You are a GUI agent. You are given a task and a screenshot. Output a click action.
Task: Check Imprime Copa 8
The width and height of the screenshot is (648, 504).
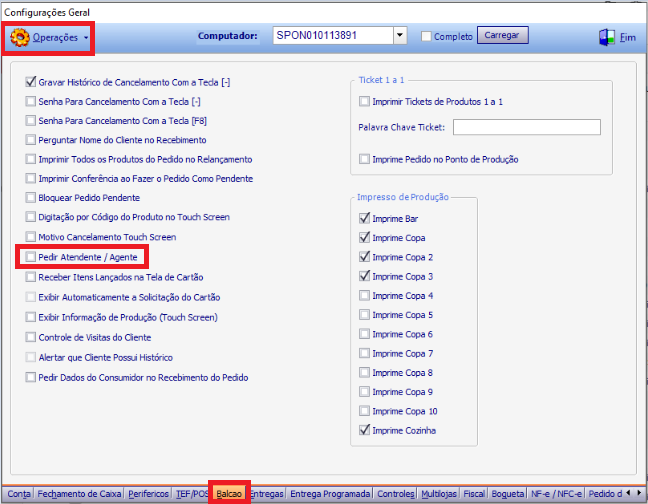coord(364,373)
